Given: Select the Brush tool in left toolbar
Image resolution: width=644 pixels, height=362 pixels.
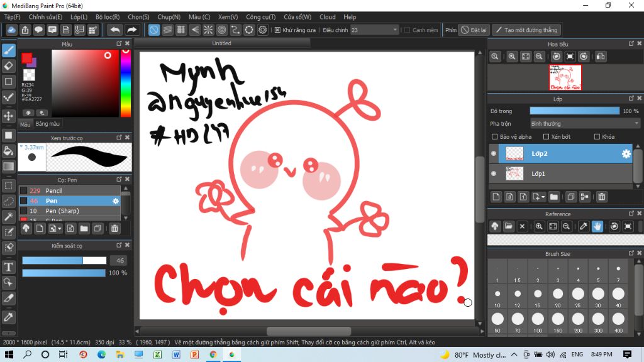Looking at the screenshot, I should 9,50.
